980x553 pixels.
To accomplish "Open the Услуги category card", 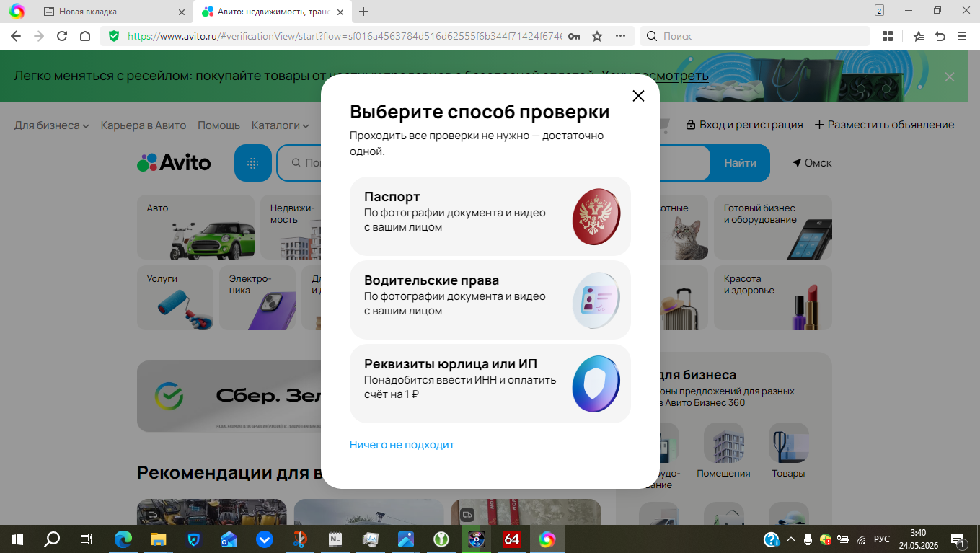I will coord(175,298).
